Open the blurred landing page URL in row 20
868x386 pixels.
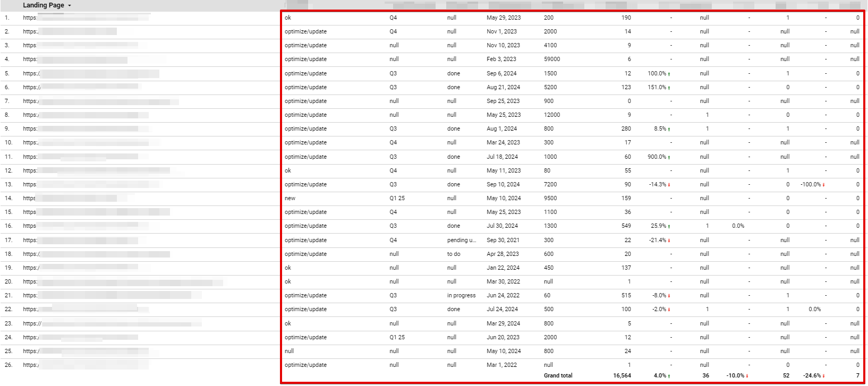coord(123,281)
